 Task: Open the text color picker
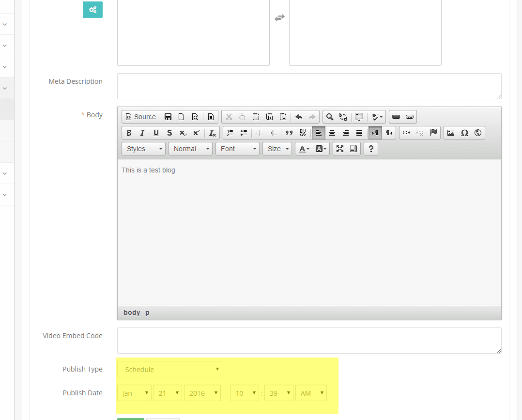click(x=303, y=149)
